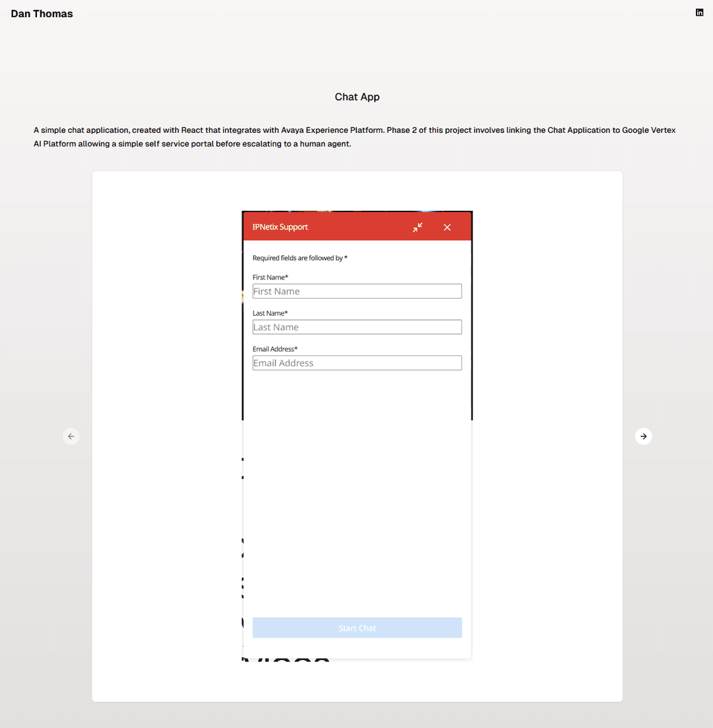Image resolution: width=713 pixels, height=728 pixels.
Task: Open the LinkedIn profile icon
Action: 699,13
